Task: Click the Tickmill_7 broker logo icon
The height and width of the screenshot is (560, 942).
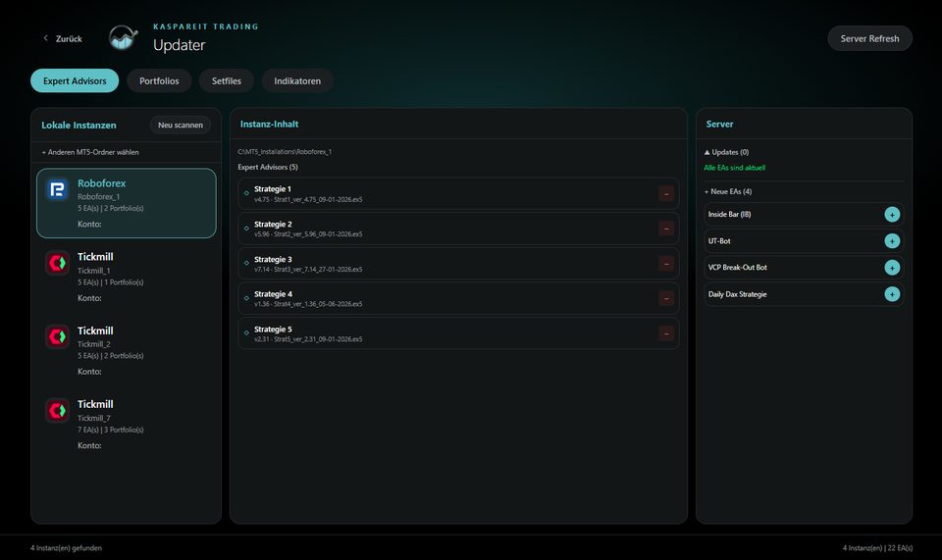Action: coord(57,411)
